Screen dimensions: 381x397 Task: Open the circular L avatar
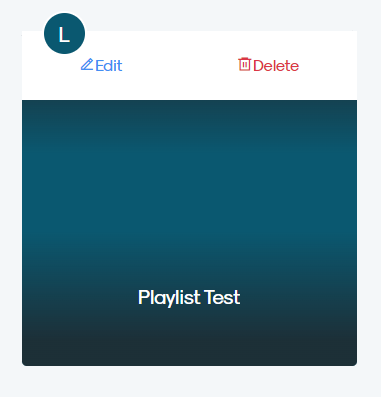(x=64, y=34)
